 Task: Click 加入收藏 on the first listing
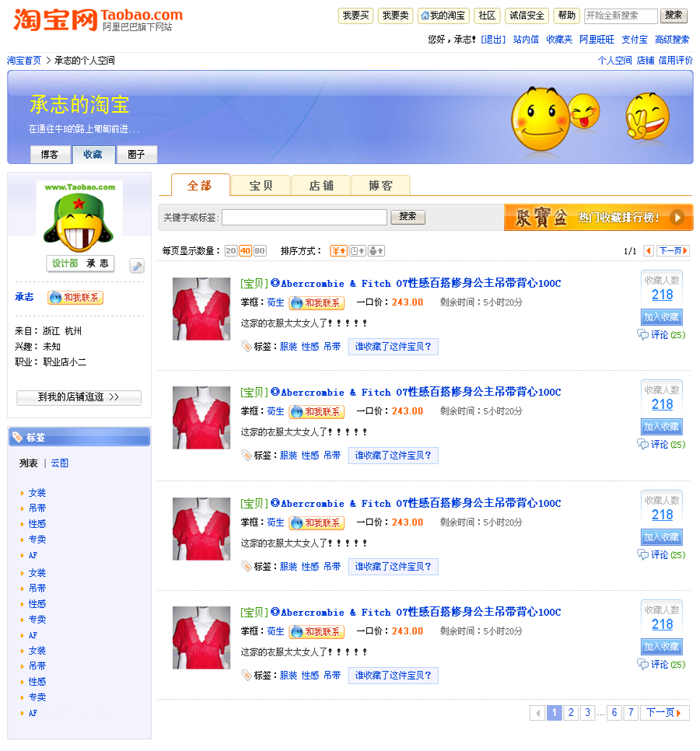coord(661,317)
